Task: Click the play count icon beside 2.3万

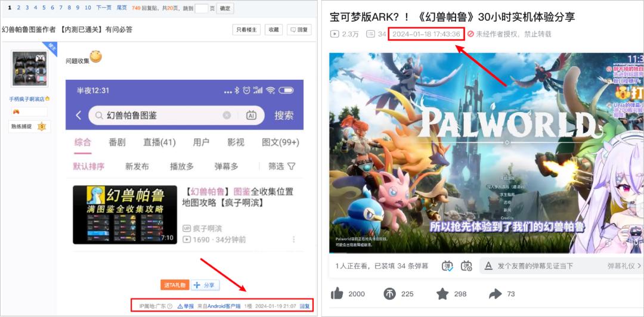Action: click(335, 34)
